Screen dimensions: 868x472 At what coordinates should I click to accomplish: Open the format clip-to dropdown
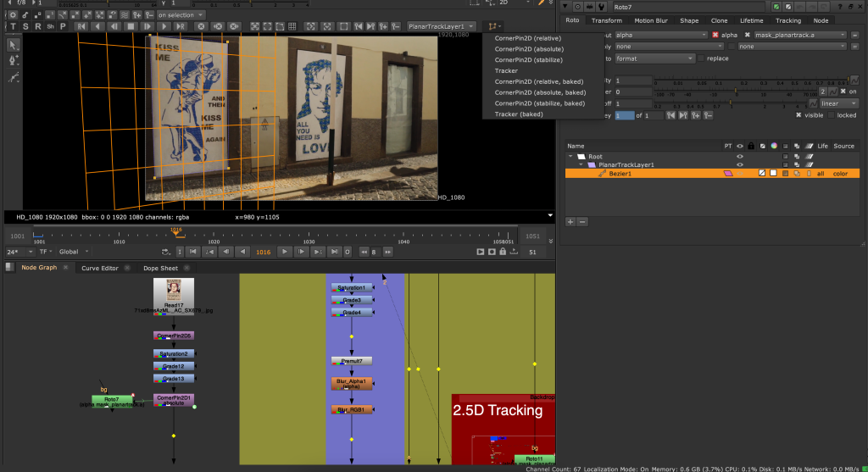[654, 58]
